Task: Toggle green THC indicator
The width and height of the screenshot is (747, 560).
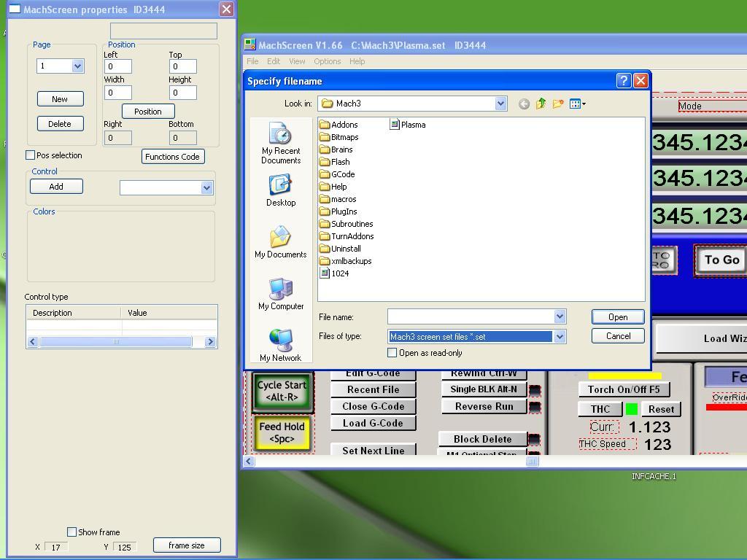Action: (x=632, y=409)
